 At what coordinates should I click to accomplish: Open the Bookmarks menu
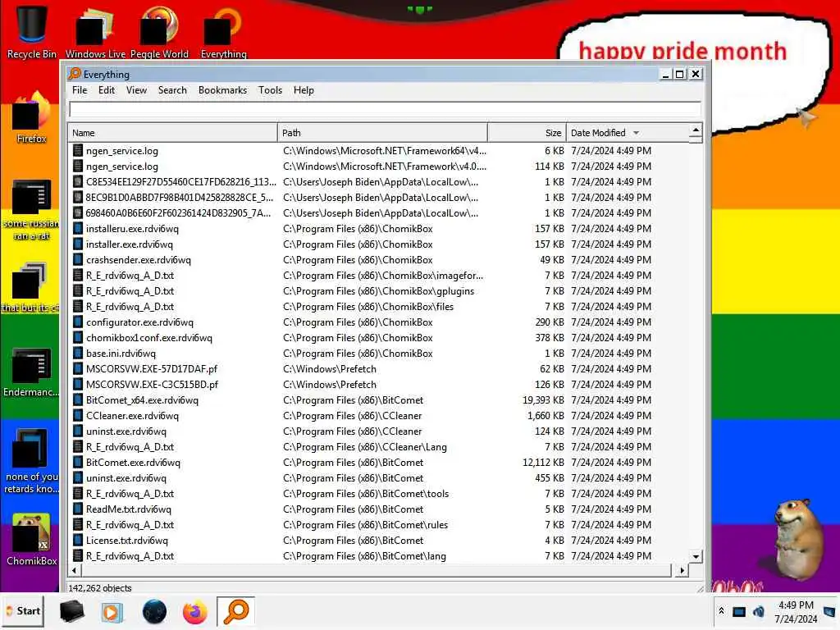click(222, 90)
